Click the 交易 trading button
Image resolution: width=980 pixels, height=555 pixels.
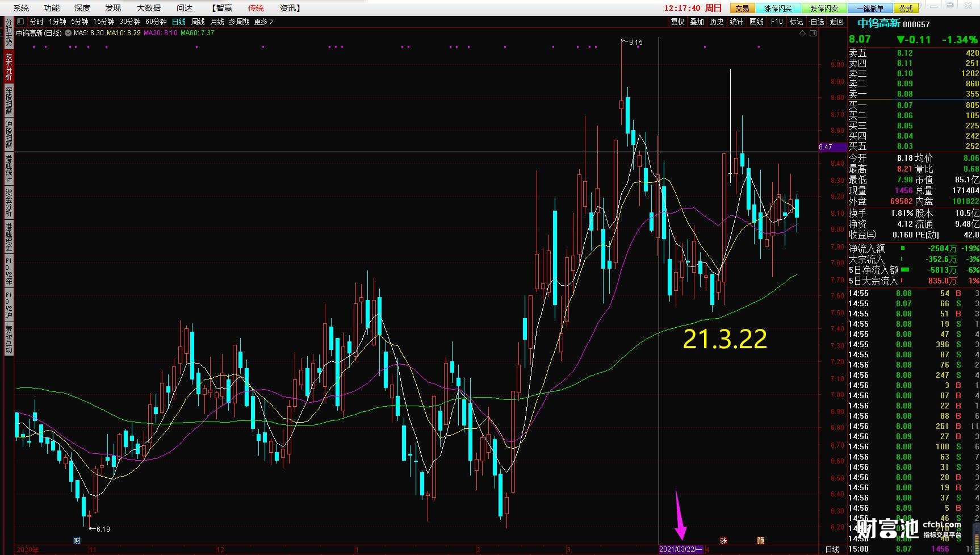click(742, 8)
